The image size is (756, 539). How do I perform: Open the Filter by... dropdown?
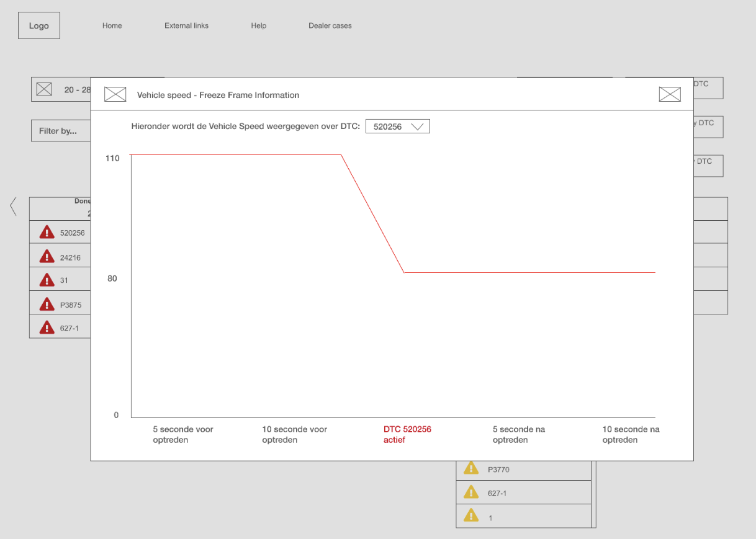pos(60,131)
